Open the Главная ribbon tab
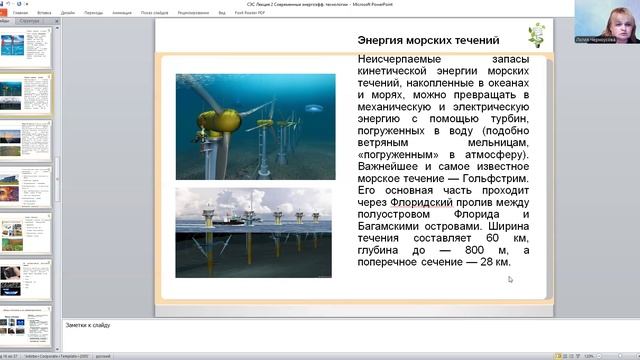Viewport: 640px width, 360px height. [20, 13]
